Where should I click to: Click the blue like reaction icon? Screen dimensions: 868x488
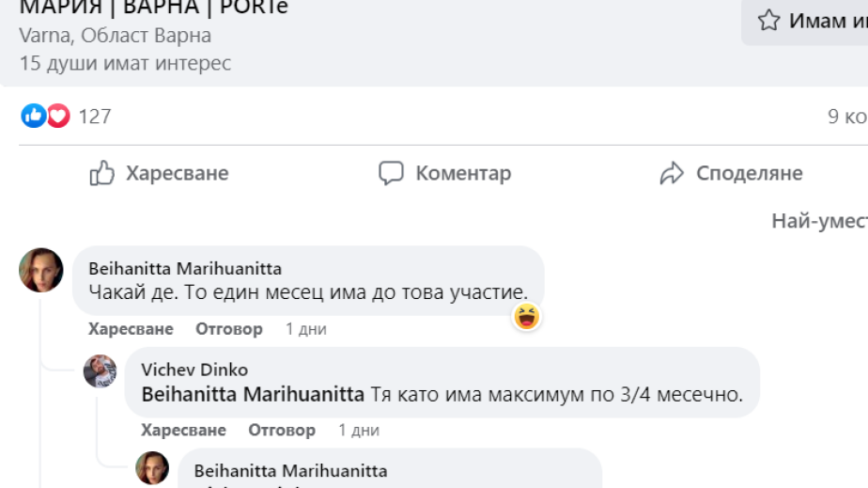[33, 116]
